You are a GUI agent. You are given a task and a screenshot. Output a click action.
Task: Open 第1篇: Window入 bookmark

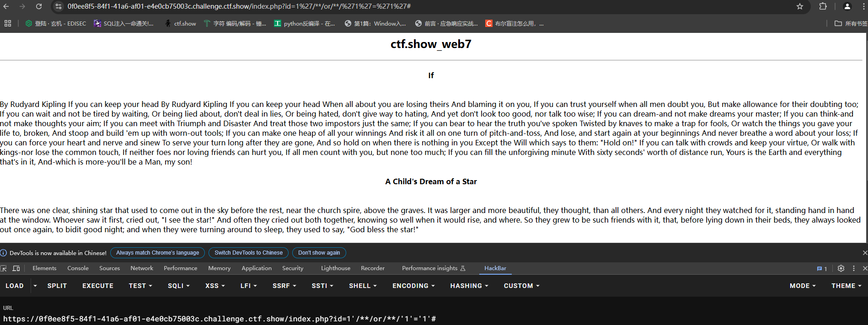pos(375,23)
